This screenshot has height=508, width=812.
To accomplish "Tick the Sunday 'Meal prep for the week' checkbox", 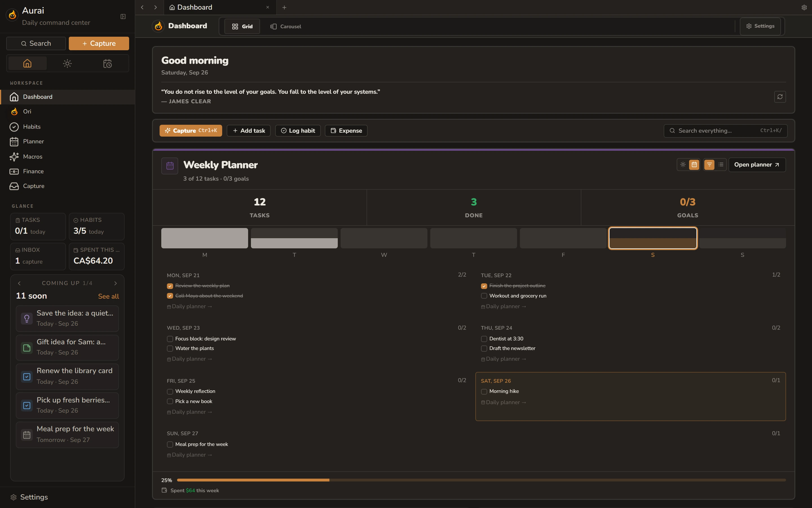I will [x=170, y=444].
